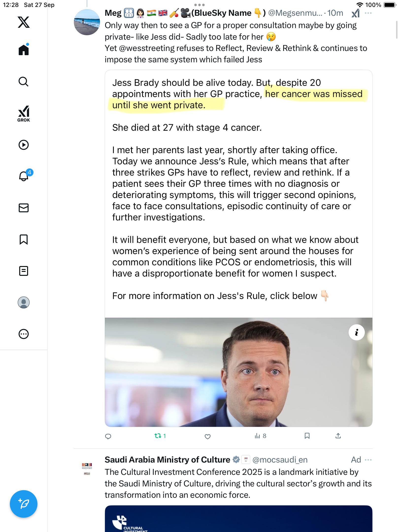This screenshot has height=532, width=399.
Task: Like Meg's post with the heart
Action: (x=208, y=436)
